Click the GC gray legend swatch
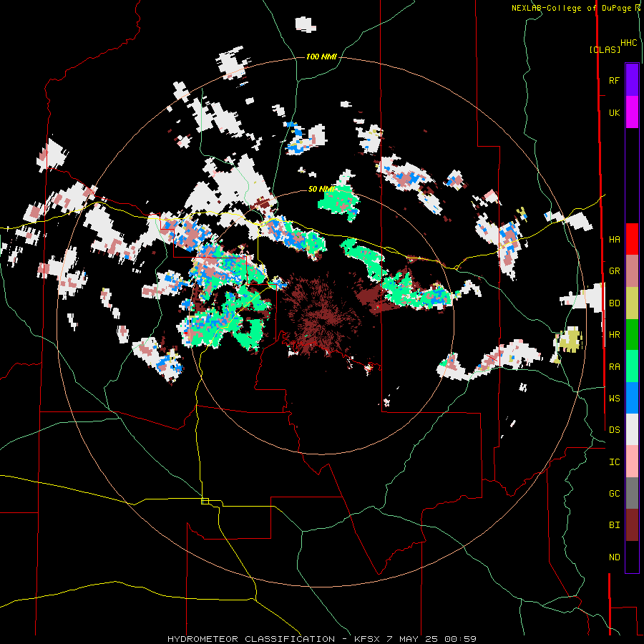 pos(632,493)
